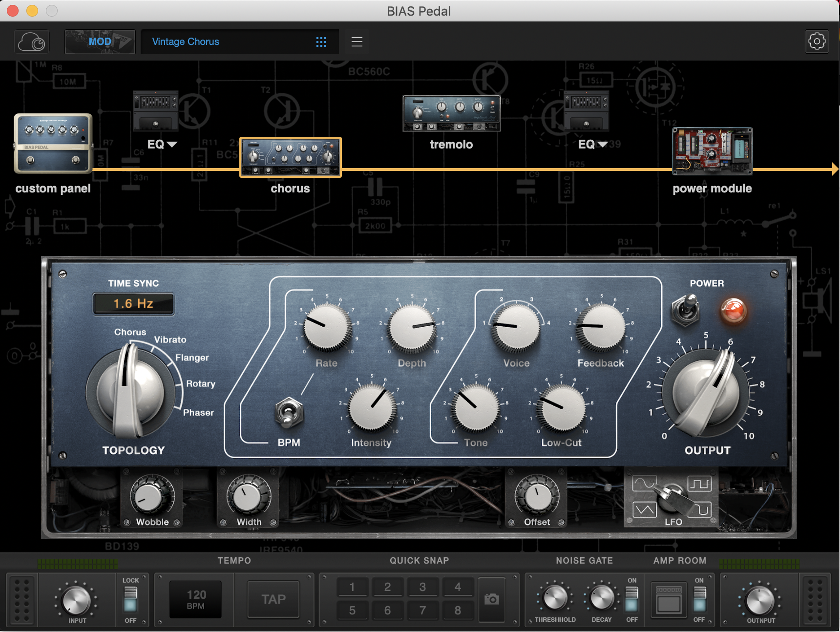The width and height of the screenshot is (840, 632).
Task: Select the triangle wave LFO shape
Action: (x=644, y=510)
